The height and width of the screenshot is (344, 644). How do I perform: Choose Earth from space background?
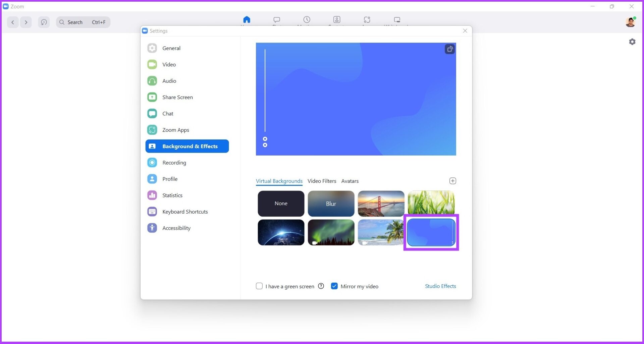(x=281, y=232)
